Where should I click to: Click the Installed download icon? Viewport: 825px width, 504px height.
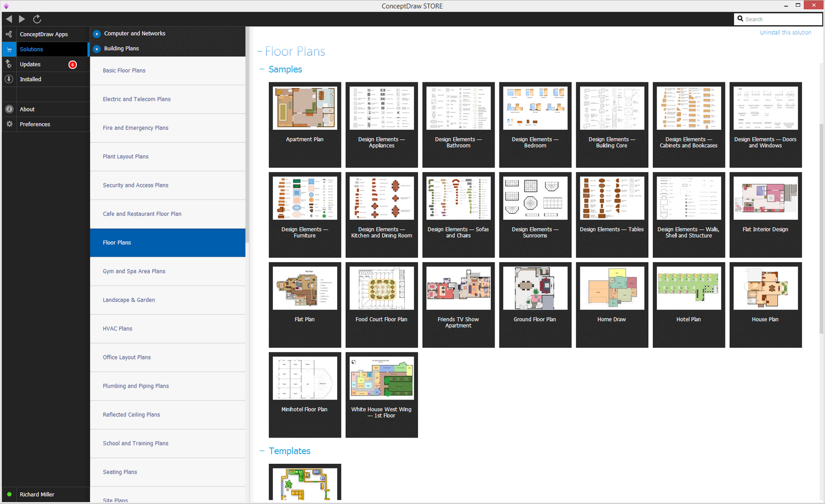click(9, 79)
